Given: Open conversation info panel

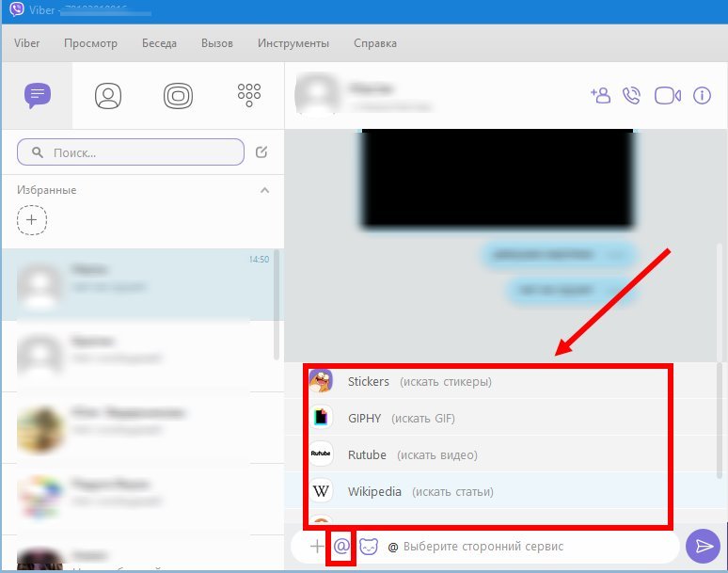Looking at the screenshot, I should point(702,95).
